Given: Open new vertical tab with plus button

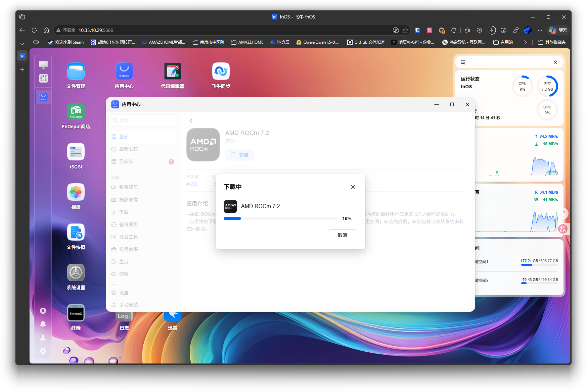Looking at the screenshot, I should click(x=22, y=69).
